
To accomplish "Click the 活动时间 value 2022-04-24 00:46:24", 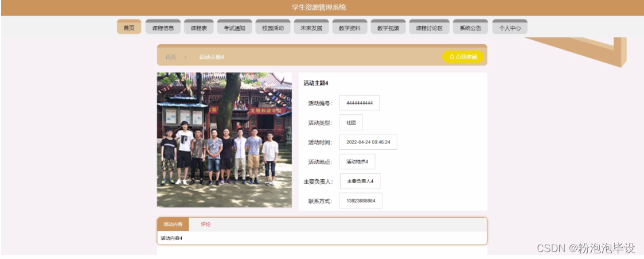I will pyautogui.click(x=368, y=142).
